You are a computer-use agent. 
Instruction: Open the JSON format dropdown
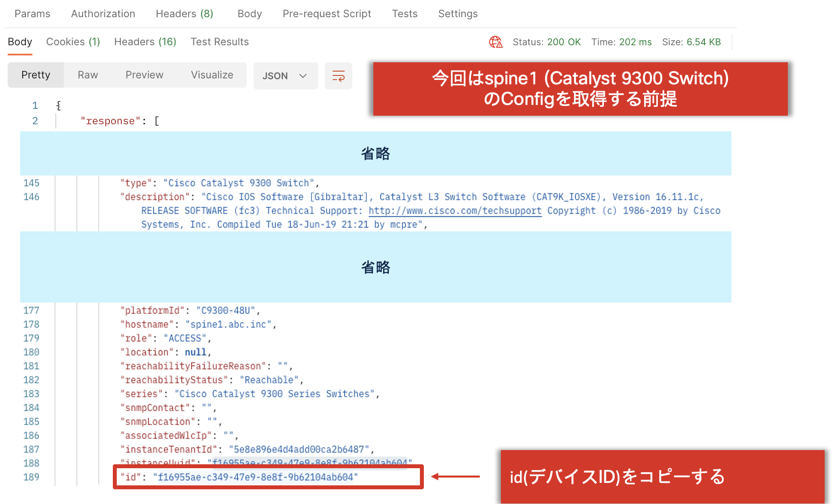[x=286, y=76]
